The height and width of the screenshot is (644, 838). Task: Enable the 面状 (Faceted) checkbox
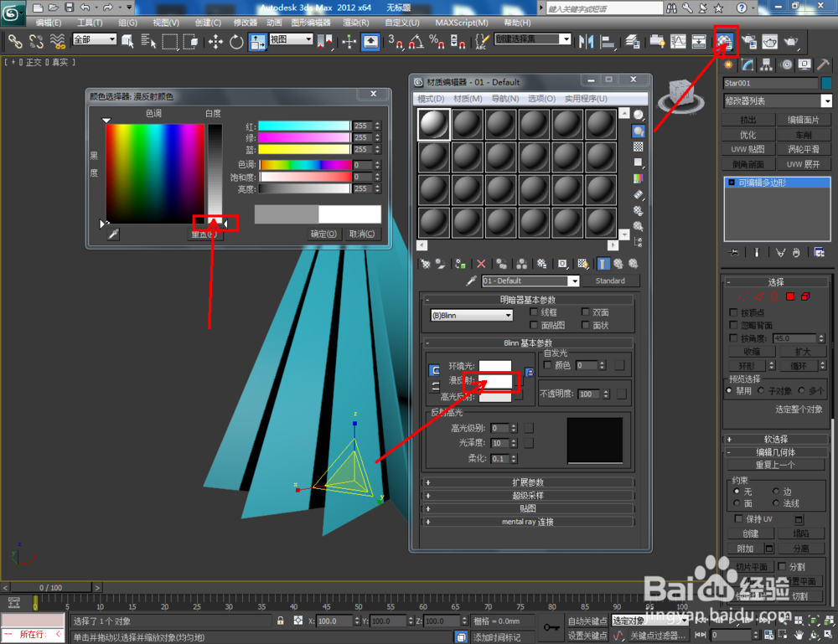[x=585, y=325]
